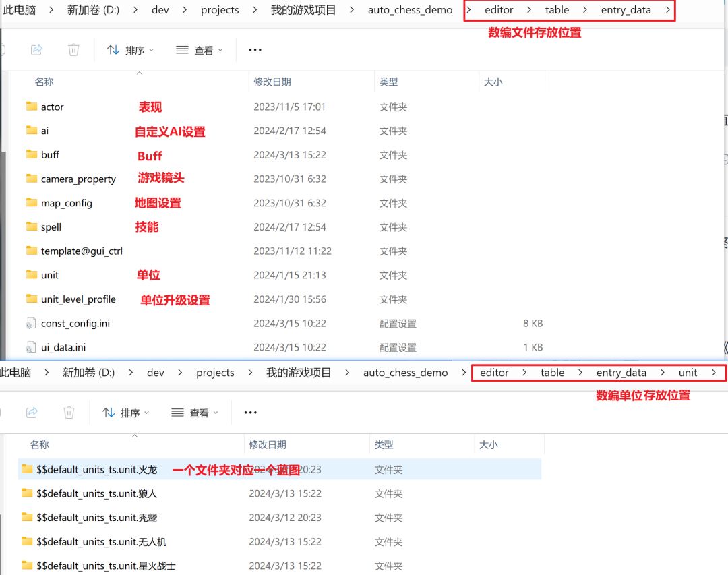Open the unit folder icon in entry_data
The image size is (728, 575).
(32, 275)
